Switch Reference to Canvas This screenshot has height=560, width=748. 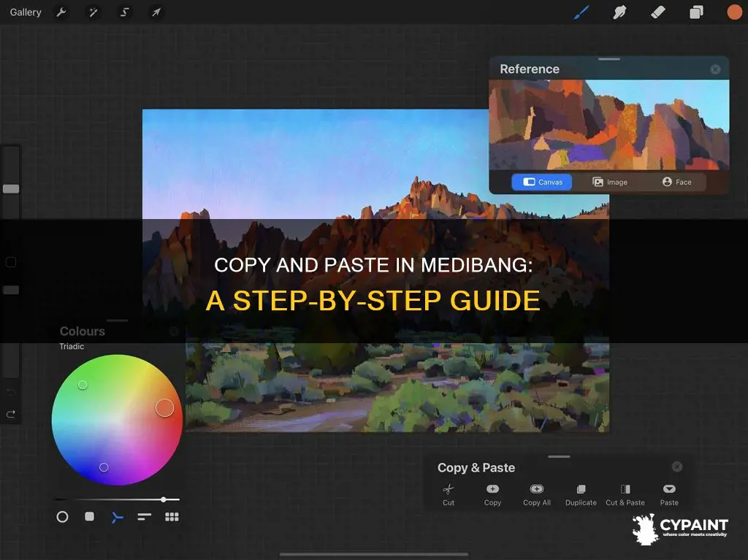coord(542,183)
